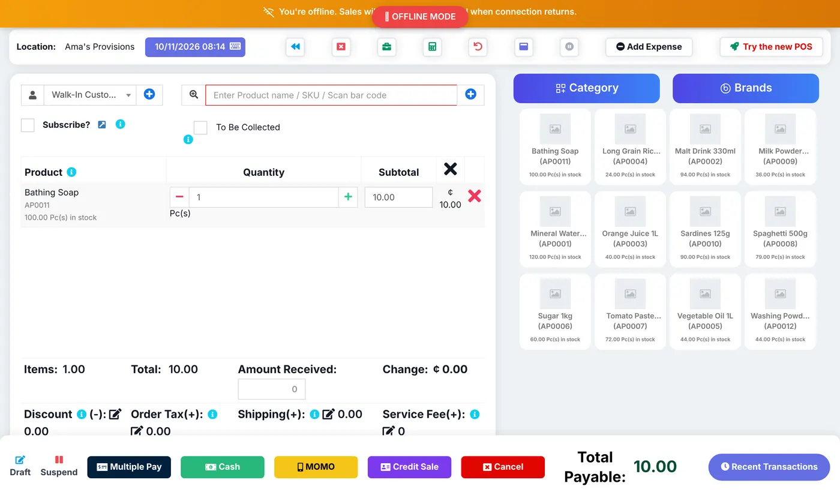Edit Order Tax with its pencil icon
Viewport: 840px width, 504px height.
coord(137,431)
